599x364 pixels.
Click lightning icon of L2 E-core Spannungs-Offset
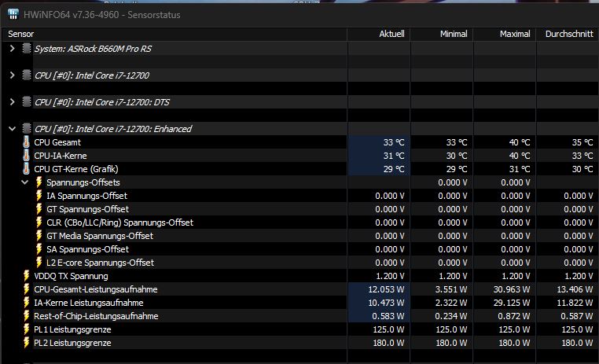pos(39,263)
